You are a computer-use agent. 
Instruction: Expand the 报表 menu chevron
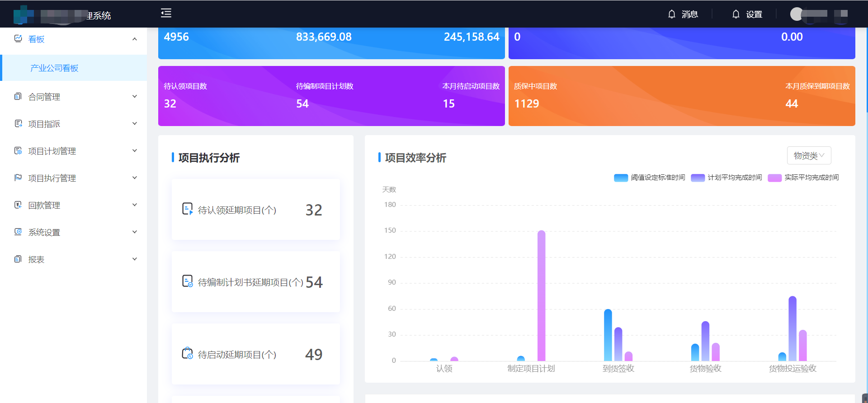click(134, 259)
